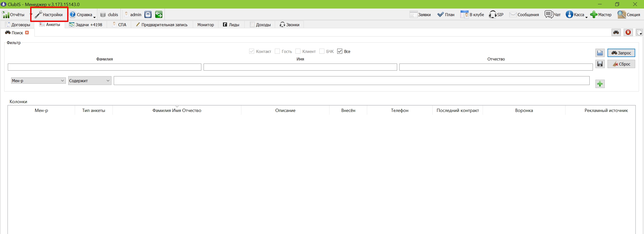Sort by Рекламный источник column
The width and height of the screenshot is (644, 234).
pyautogui.click(x=600, y=110)
